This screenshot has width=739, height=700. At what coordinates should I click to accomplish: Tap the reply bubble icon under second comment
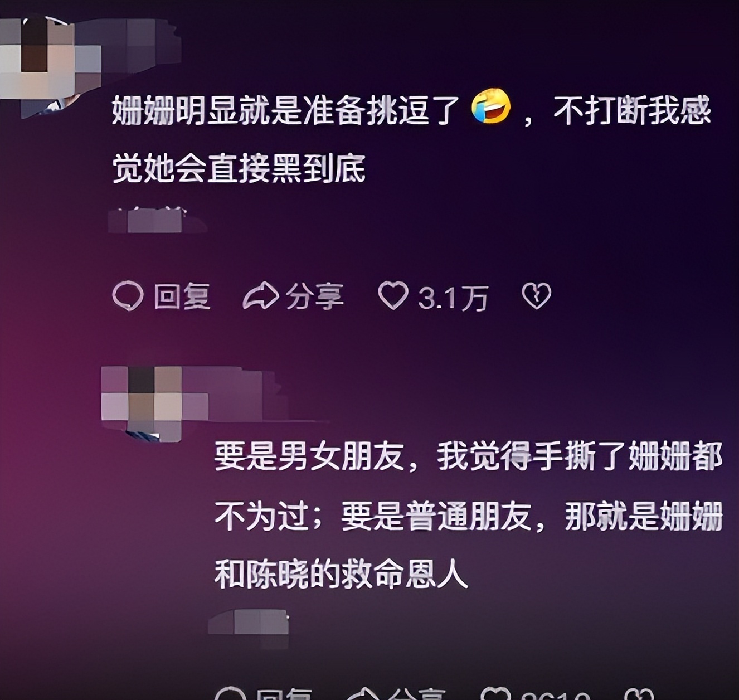[x=231, y=693]
